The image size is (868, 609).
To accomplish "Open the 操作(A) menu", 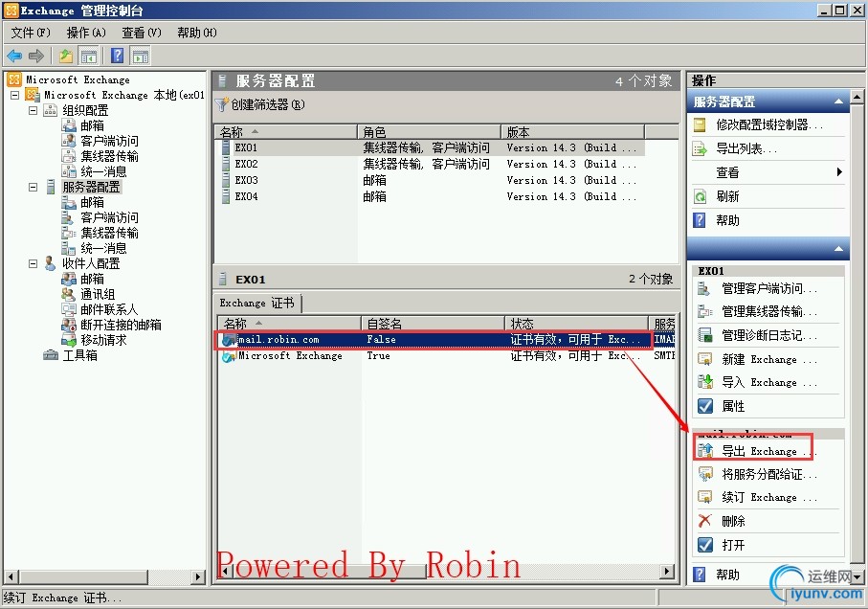I will pyautogui.click(x=86, y=33).
